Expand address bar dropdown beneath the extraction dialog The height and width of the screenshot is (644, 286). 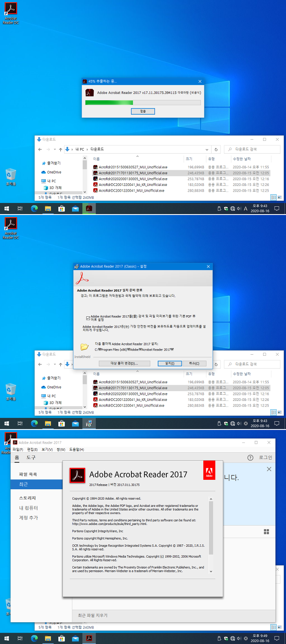207,149
